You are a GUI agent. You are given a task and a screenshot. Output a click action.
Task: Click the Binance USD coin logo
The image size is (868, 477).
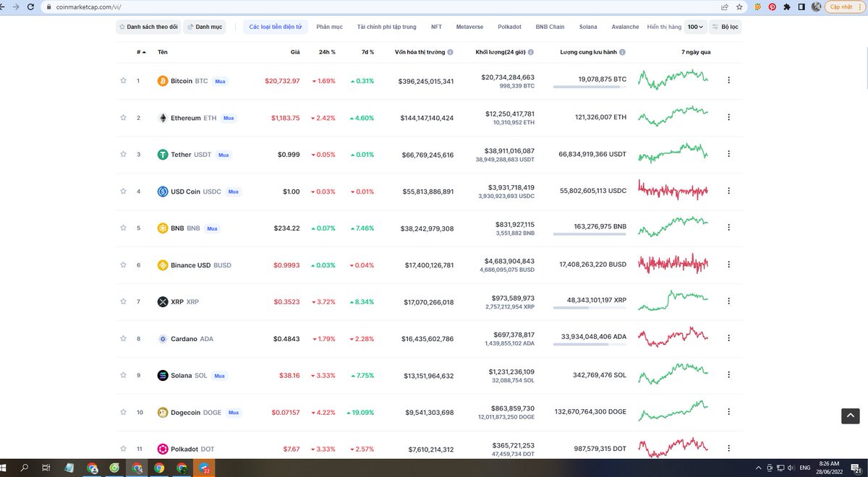pyautogui.click(x=163, y=265)
